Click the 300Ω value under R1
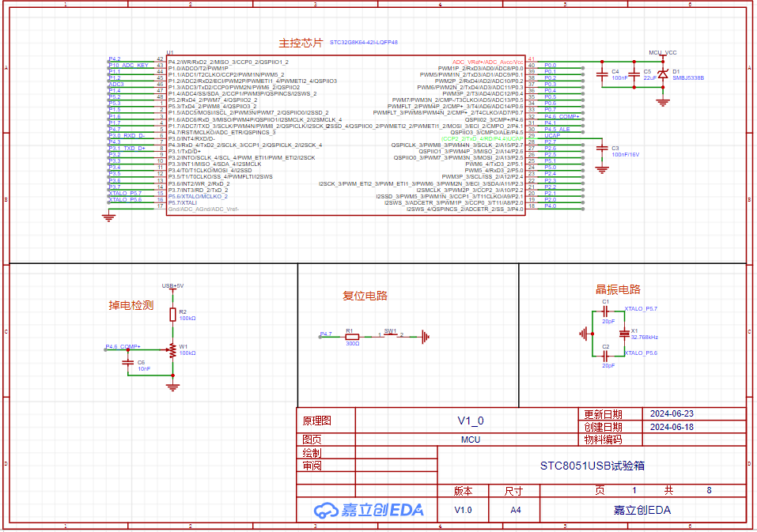Viewport: 757px width, 532px height. coord(353,343)
